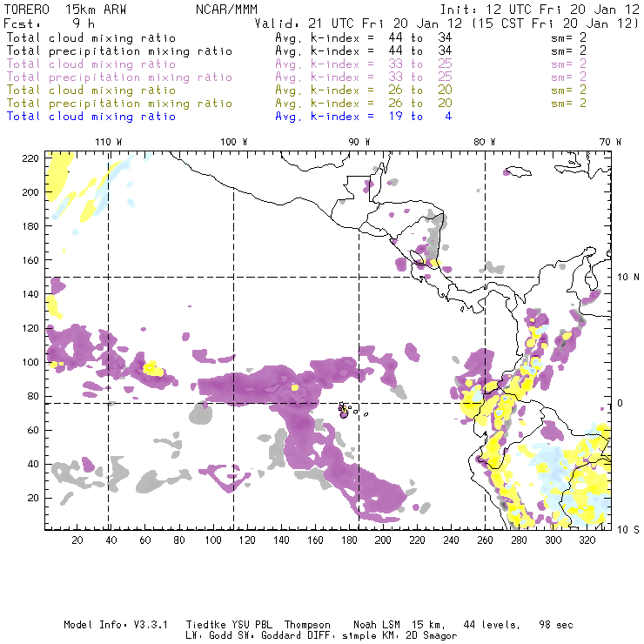This screenshot has height=644, width=644.
Task: Click the '98 sec' footer text
Action: tap(556, 625)
